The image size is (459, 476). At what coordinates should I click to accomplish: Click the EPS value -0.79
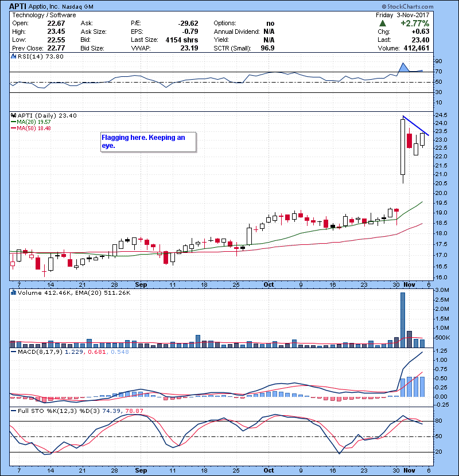pos(190,32)
